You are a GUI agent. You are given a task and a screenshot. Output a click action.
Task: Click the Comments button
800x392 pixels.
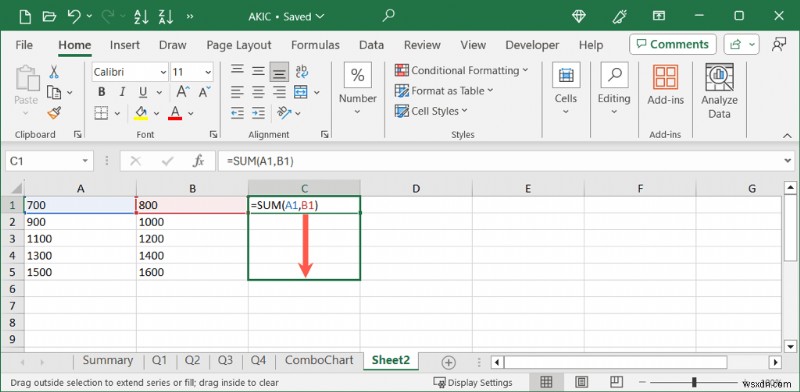click(x=673, y=44)
